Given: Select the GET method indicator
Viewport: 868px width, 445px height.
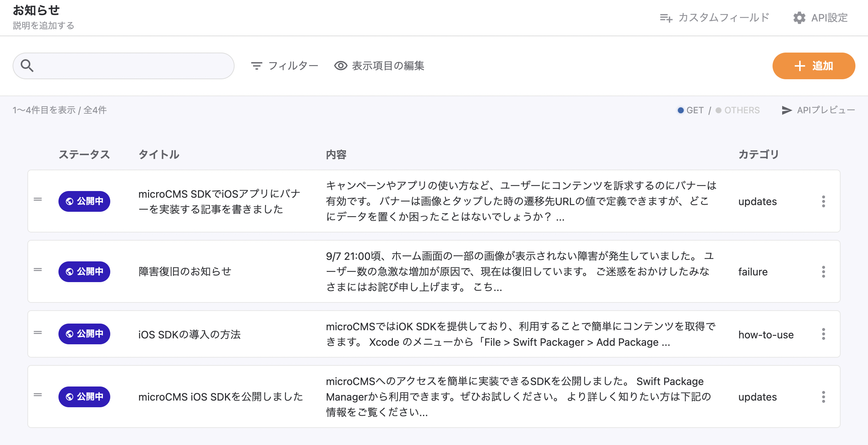Looking at the screenshot, I should pos(691,110).
